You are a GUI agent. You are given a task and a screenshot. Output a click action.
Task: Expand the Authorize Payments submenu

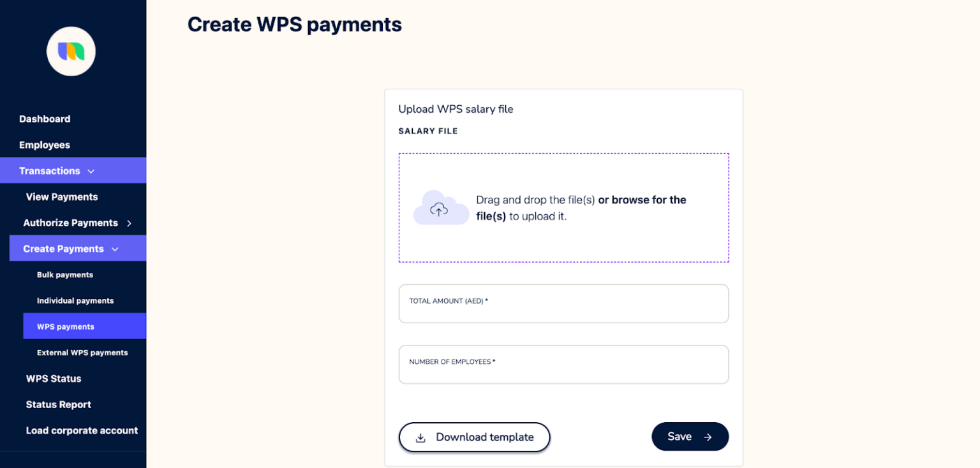click(130, 223)
